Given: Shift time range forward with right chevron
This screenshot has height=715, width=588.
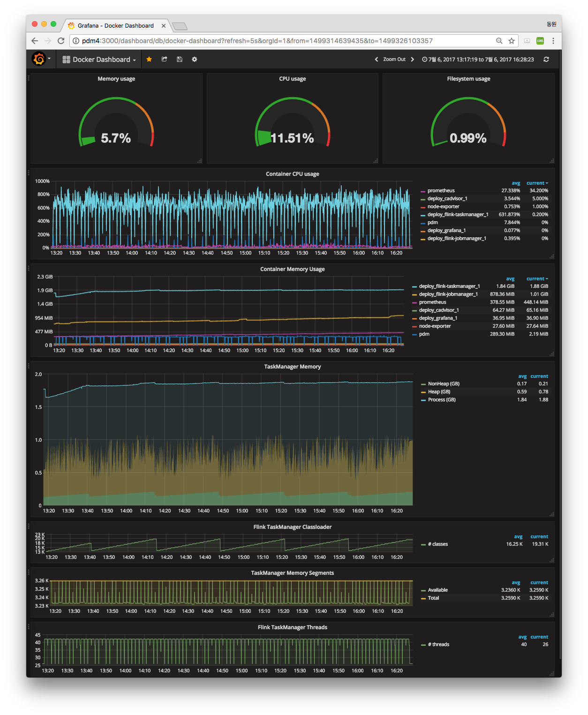Looking at the screenshot, I should click(x=412, y=59).
